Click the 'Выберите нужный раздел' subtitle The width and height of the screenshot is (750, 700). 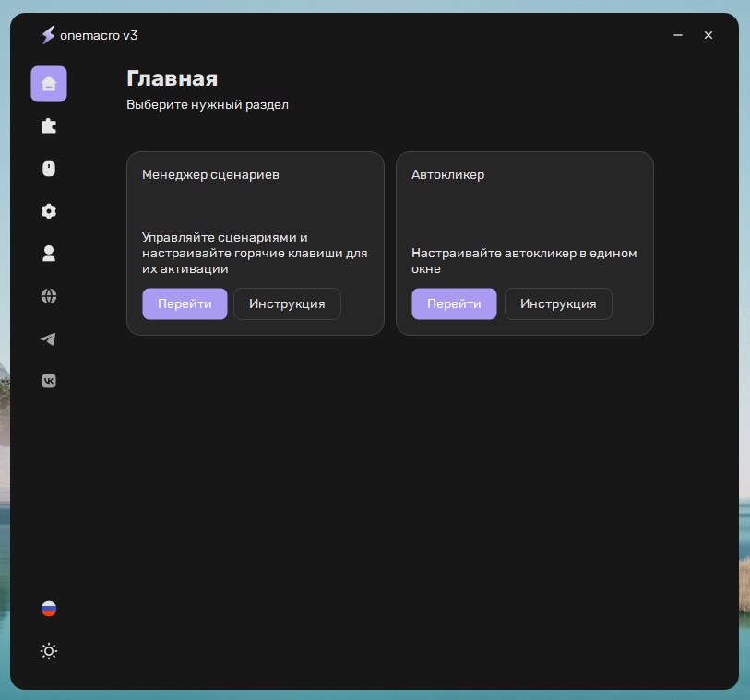[x=208, y=105]
